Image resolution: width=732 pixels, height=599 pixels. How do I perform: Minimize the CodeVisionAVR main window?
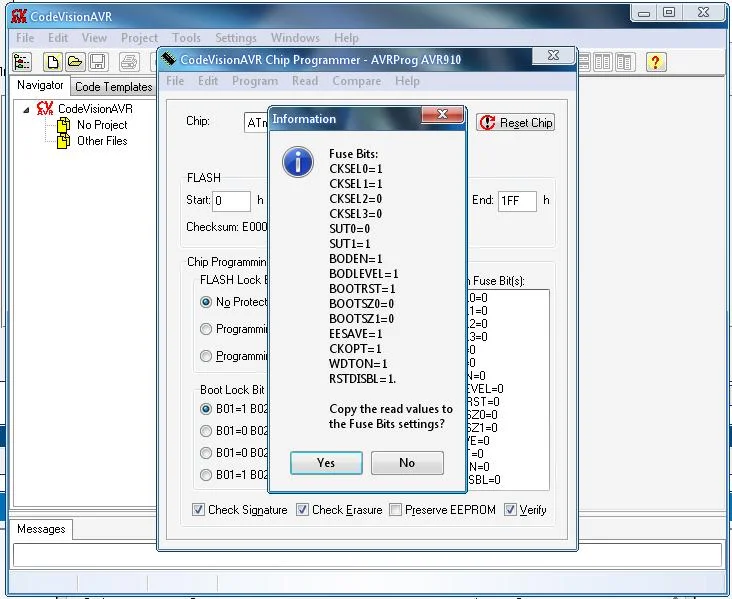pos(644,13)
